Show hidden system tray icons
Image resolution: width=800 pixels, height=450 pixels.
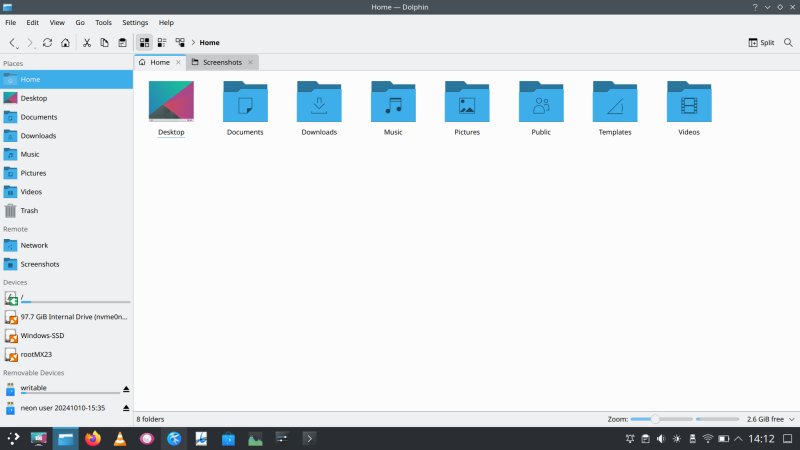click(740, 438)
